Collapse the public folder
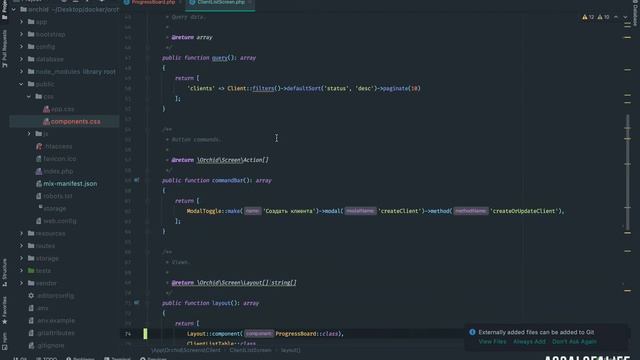This screenshot has height=360, width=640. [x=21, y=84]
